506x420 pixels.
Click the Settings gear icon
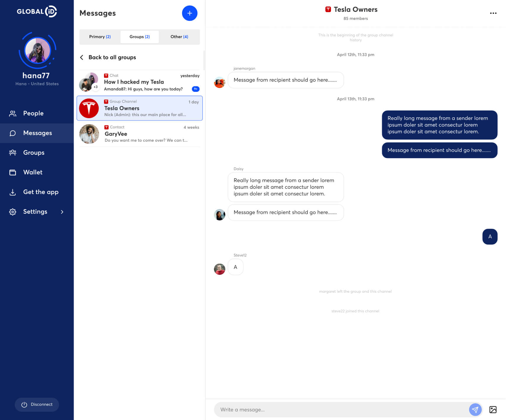(x=12, y=212)
